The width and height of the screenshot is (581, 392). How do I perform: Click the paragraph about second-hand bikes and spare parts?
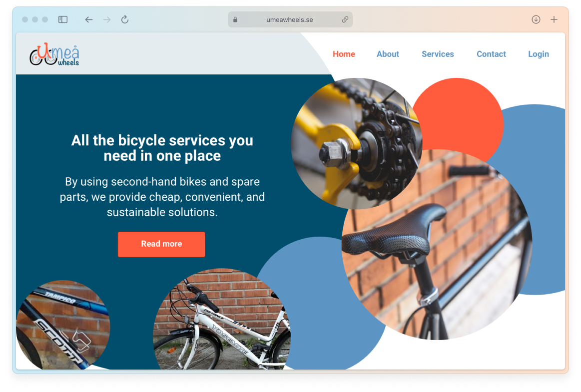tap(162, 197)
